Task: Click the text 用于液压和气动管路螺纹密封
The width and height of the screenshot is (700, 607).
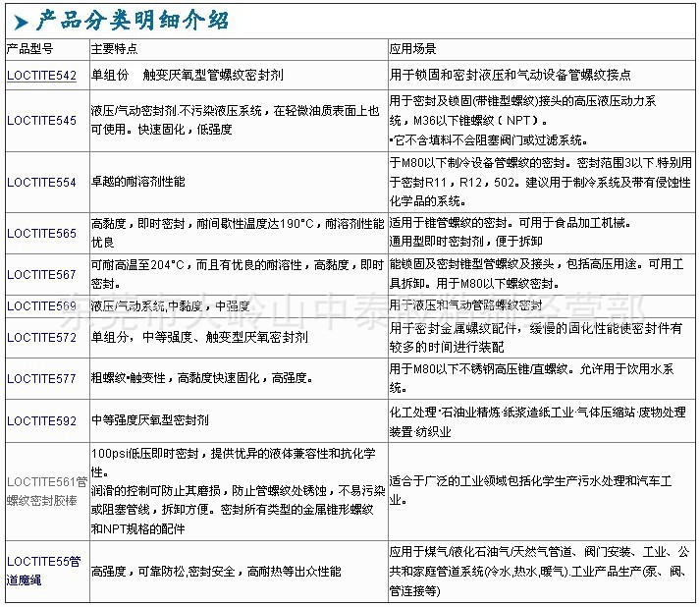Action: [x=465, y=305]
